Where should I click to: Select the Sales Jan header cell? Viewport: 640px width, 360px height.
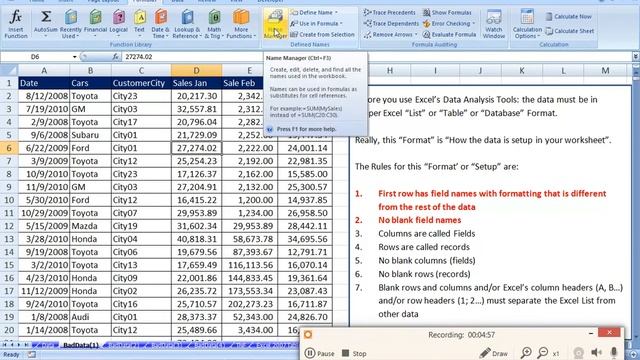click(x=196, y=83)
